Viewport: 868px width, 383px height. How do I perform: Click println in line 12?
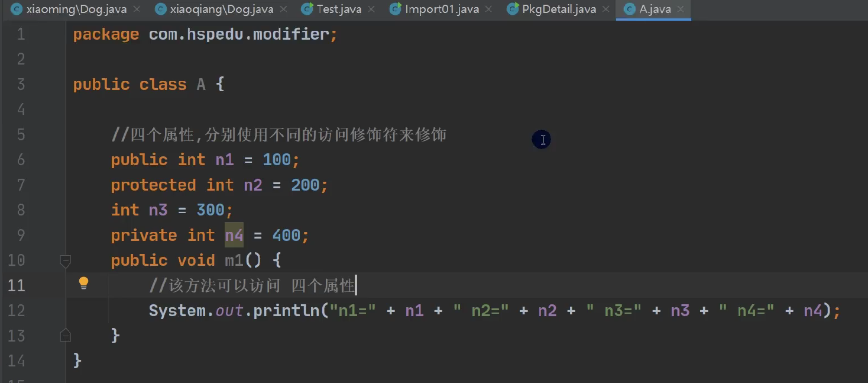pos(286,311)
